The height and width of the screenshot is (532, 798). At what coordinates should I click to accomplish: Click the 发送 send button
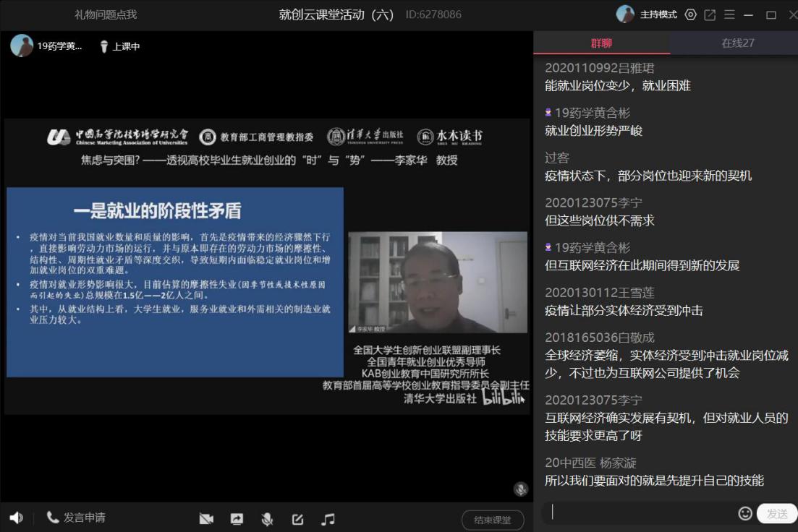click(777, 514)
